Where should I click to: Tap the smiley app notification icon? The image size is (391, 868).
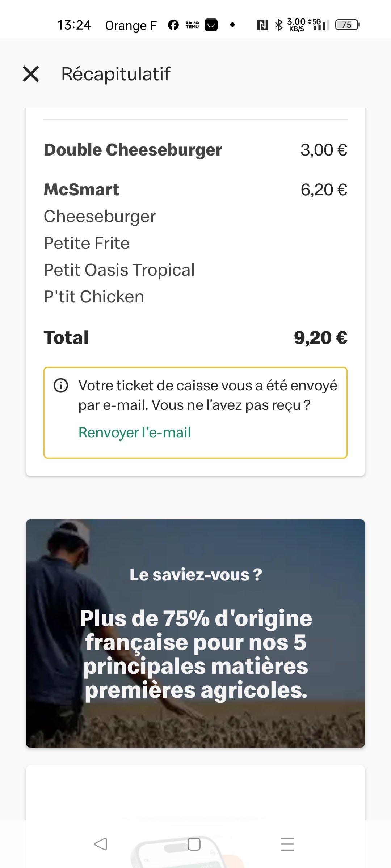tap(211, 25)
